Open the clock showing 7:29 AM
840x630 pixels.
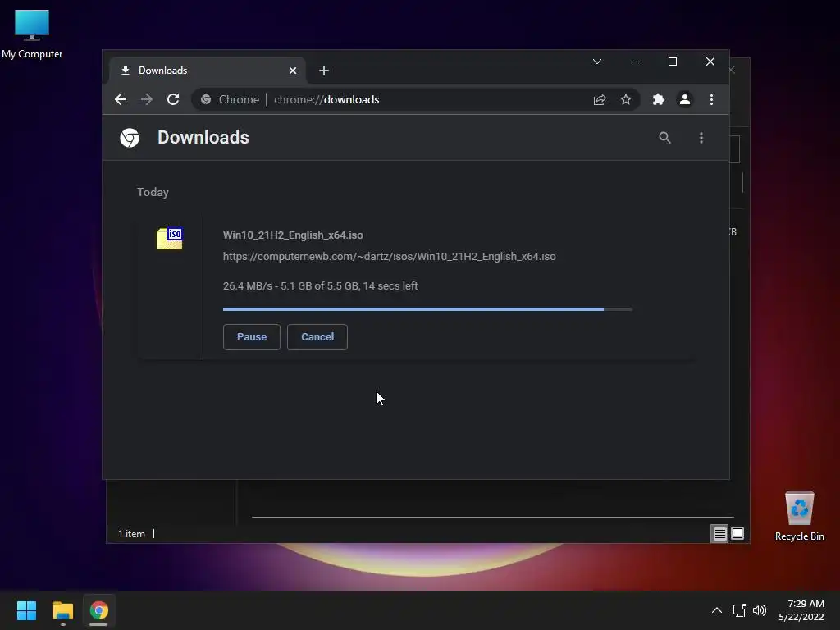pos(801,610)
